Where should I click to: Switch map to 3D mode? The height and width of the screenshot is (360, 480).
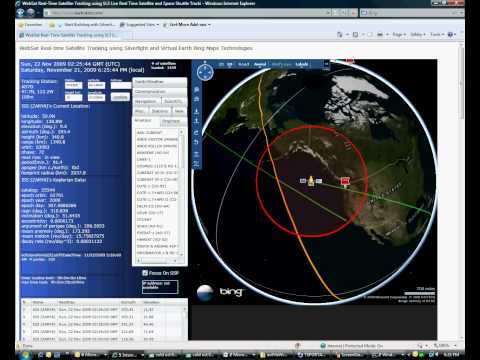pos(230,64)
